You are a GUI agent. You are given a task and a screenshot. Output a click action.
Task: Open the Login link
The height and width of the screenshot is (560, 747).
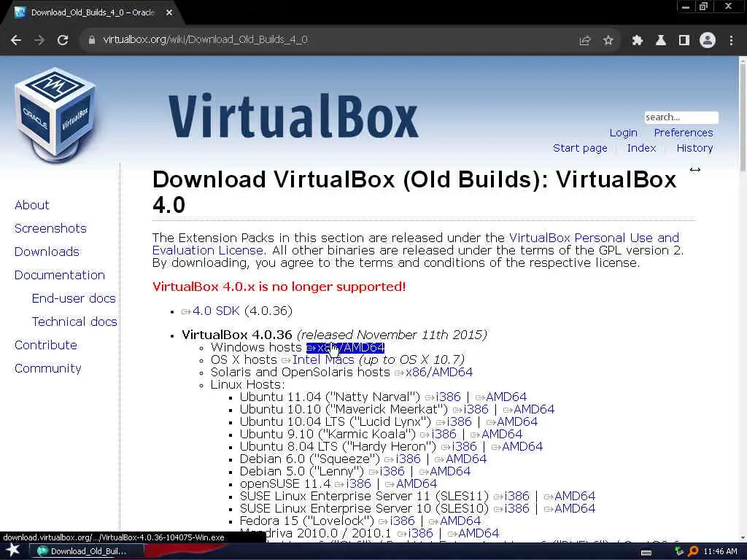[x=623, y=133]
